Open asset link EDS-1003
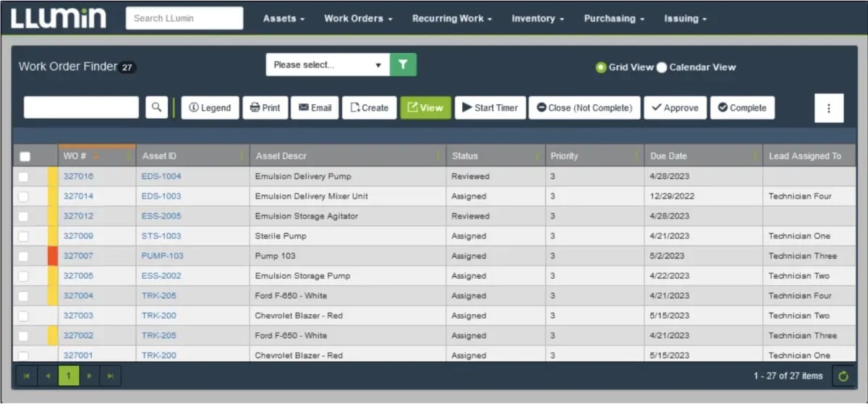 [x=161, y=196]
